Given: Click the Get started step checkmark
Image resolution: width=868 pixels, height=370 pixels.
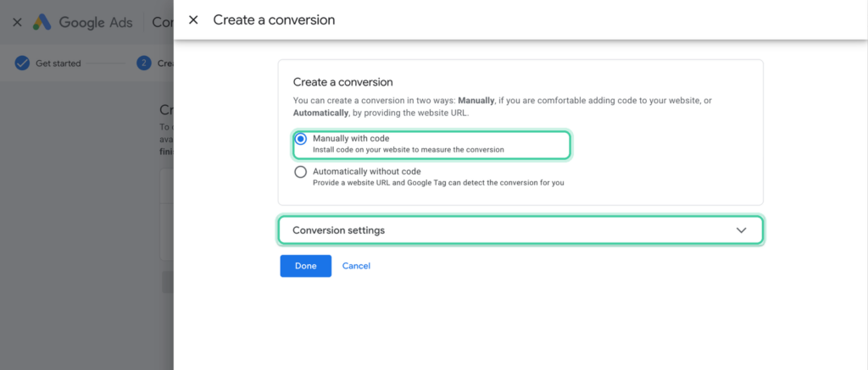Looking at the screenshot, I should click(x=22, y=63).
